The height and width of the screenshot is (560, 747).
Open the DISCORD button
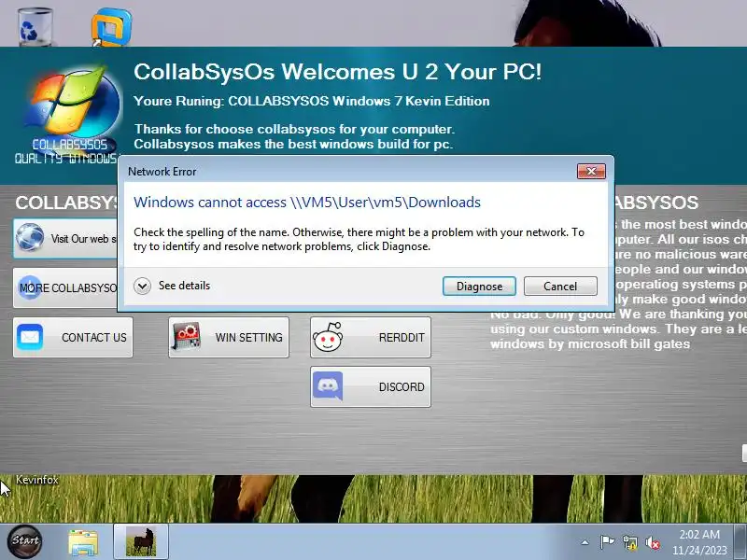(x=371, y=386)
